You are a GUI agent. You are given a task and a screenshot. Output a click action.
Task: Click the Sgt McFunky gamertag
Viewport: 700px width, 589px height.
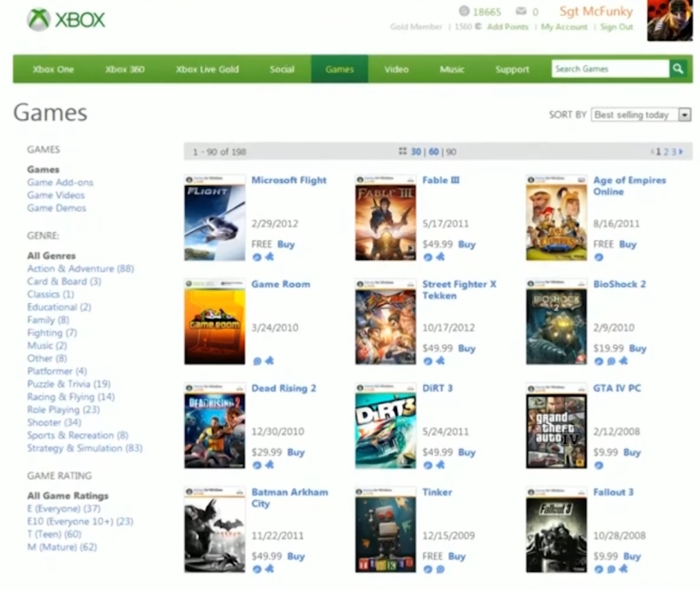coord(596,11)
